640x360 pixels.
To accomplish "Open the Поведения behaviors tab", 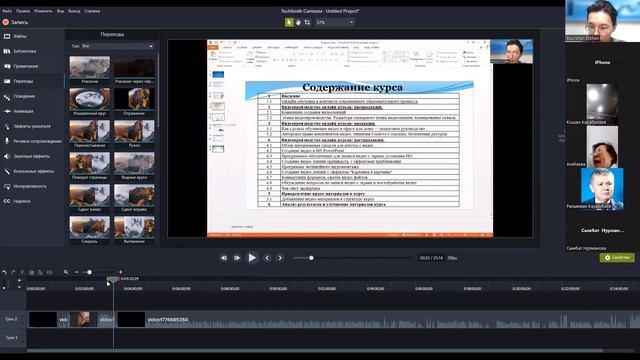I will 32,96.
